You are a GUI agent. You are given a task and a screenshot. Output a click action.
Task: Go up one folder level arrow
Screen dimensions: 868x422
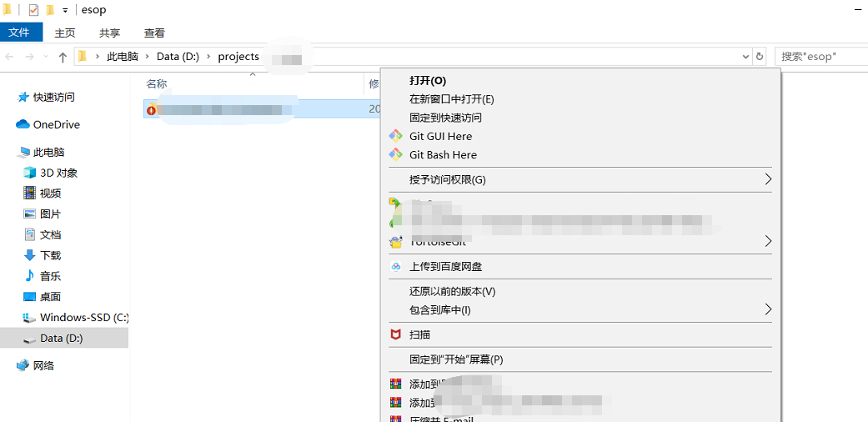tap(63, 57)
